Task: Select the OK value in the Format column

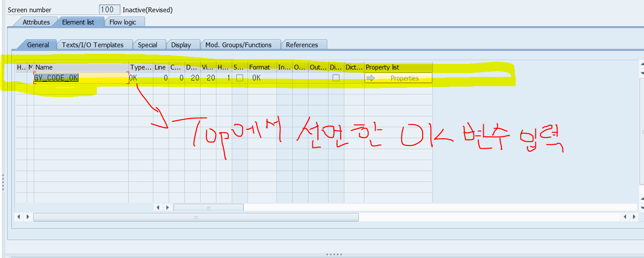Action: point(257,78)
